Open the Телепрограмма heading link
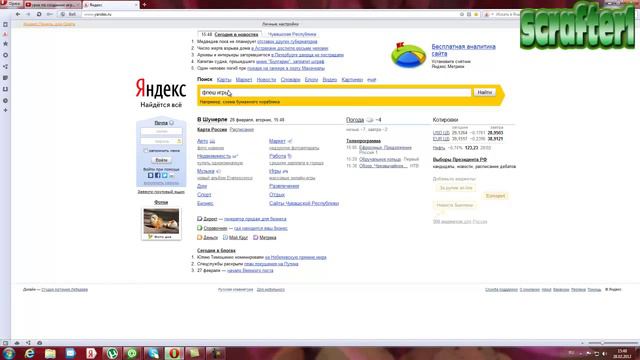640x360 pixels. pyautogui.click(x=363, y=141)
